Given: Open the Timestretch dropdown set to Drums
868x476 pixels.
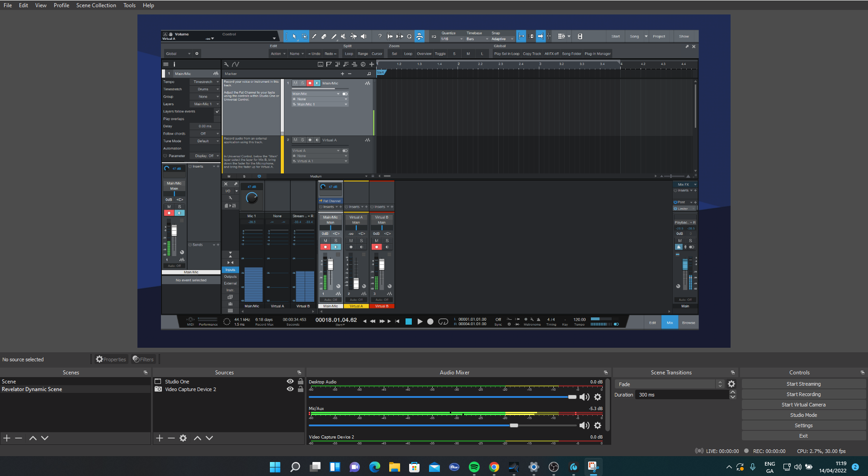Looking at the screenshot, I should [x=205, y=89].
